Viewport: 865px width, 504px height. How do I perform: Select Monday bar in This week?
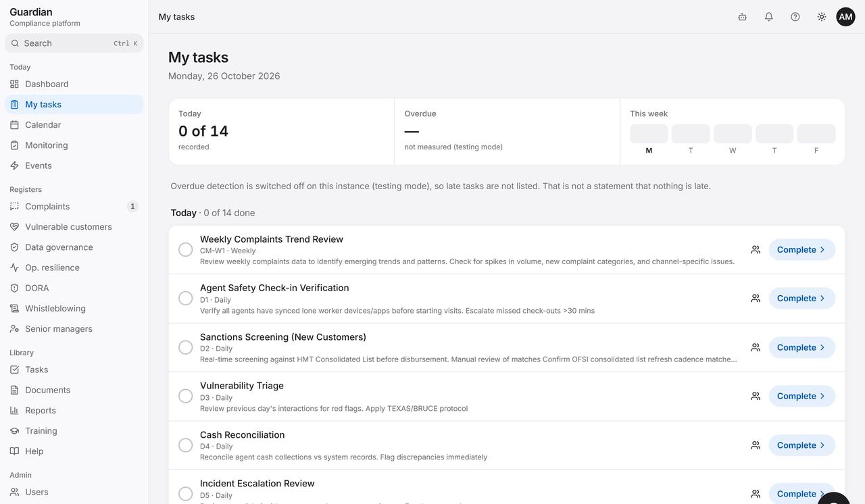coord(649,134)
